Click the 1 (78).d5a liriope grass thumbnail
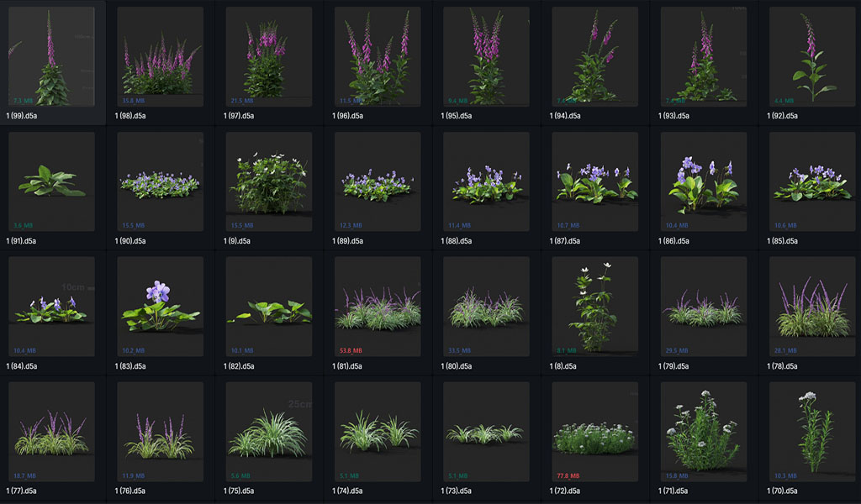Image resolution: width=861 pixels, height=504 pixels. (812, 306)
